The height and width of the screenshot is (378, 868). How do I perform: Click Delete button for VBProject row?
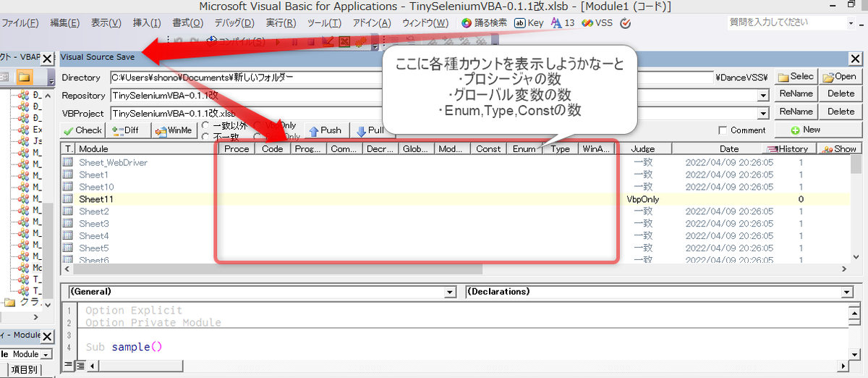(x=841, y=112)
